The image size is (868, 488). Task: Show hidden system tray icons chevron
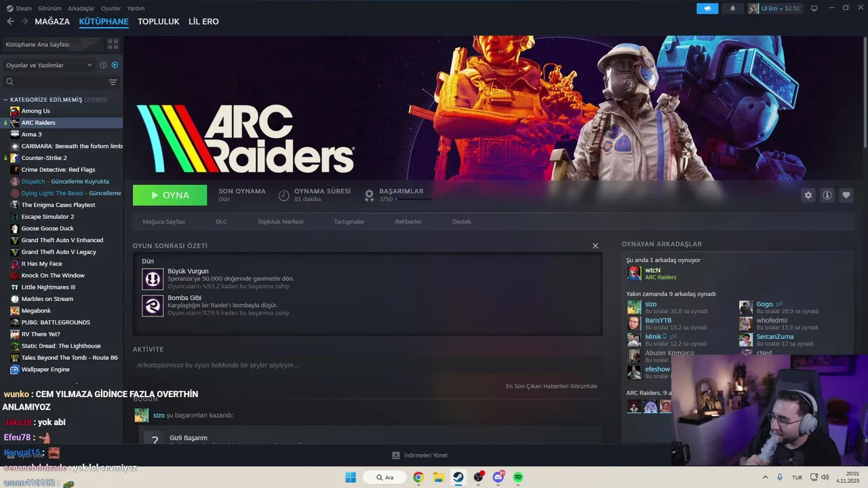(x=766, y=477)
